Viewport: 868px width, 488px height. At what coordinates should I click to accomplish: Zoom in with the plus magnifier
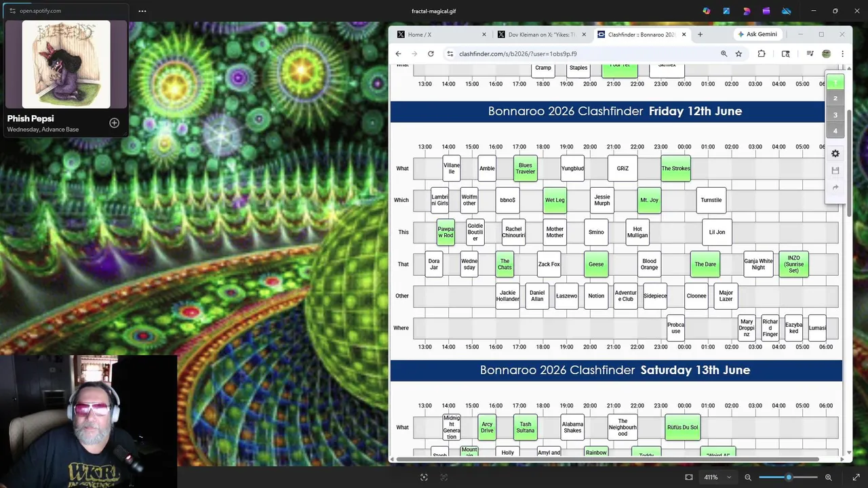[828, 477]
